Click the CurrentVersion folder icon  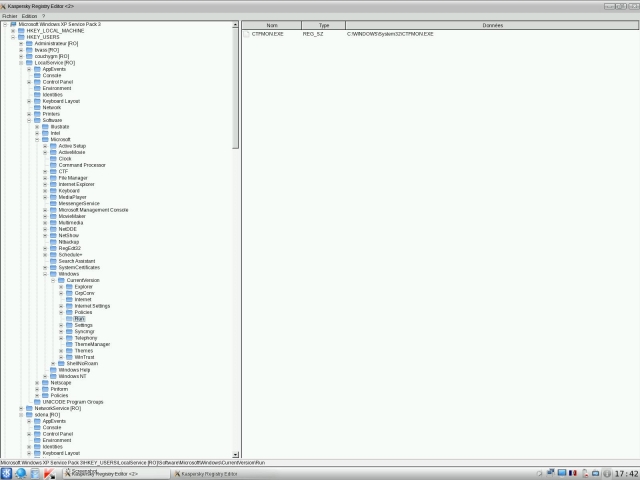tap(61, 280)
